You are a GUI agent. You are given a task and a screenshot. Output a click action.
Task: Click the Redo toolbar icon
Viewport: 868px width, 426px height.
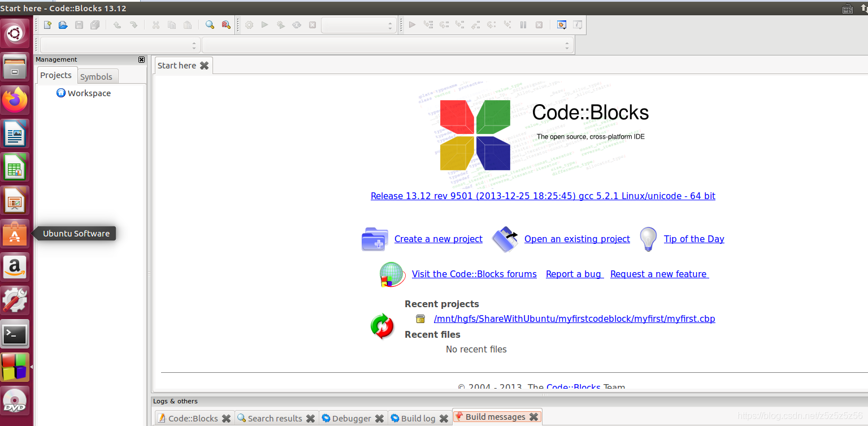coord(133,25)
